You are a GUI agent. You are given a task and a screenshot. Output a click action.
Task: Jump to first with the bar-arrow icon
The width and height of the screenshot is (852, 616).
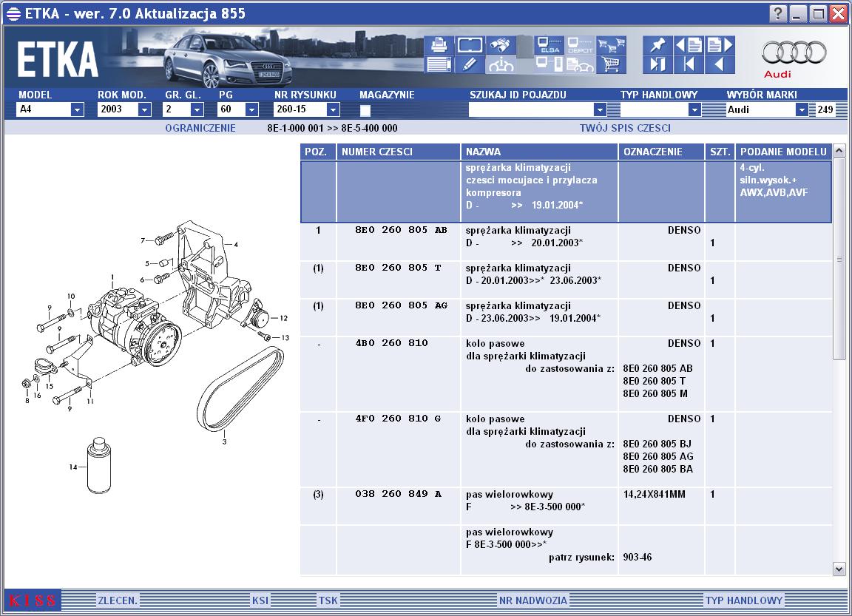click(x=689, y=64)
